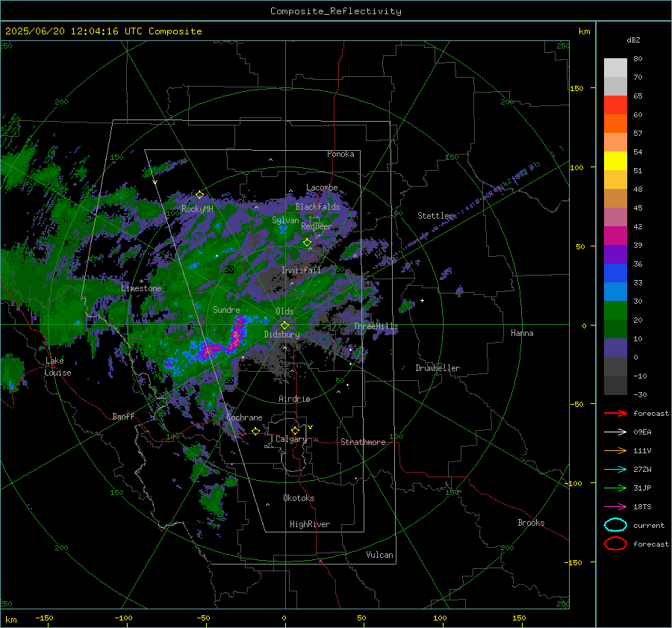Screen dimensions: 672x628
Task: Click the Hanna town label
Action: [522, 333]
